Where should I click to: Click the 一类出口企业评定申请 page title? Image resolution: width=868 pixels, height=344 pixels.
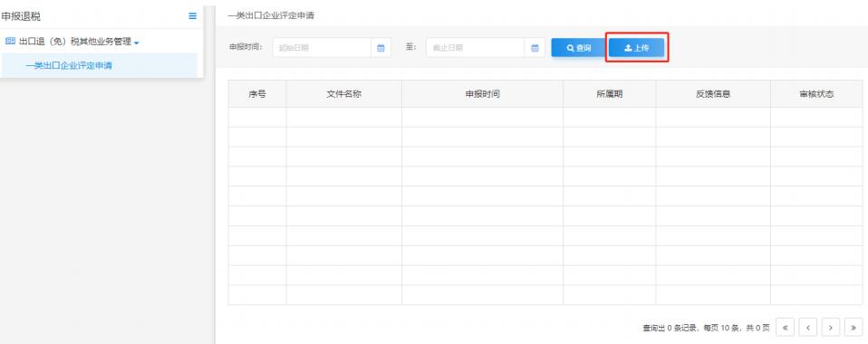(271, 15)
